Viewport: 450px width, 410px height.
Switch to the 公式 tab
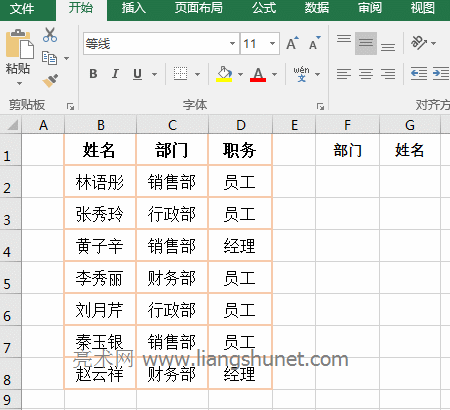click(x=264, y=8)
